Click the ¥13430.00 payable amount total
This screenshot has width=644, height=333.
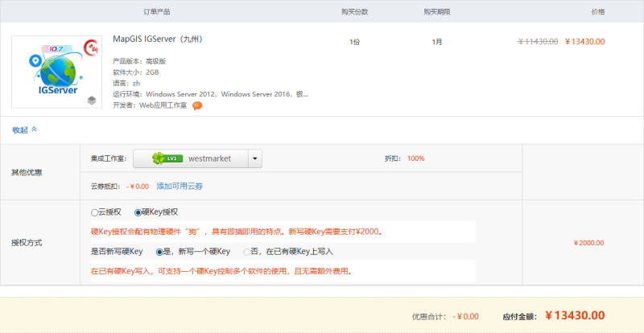(575, 315)
